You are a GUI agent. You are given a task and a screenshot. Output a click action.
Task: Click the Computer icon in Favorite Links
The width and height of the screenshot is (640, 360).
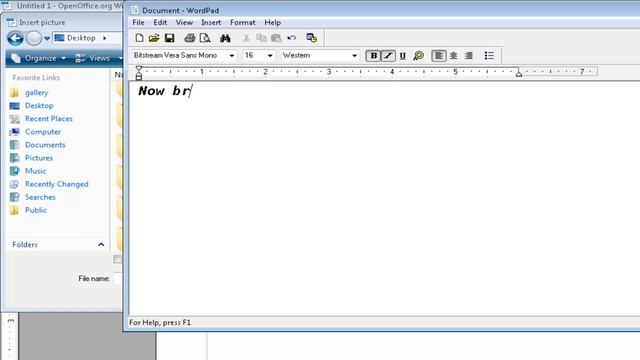pos(14,132)
